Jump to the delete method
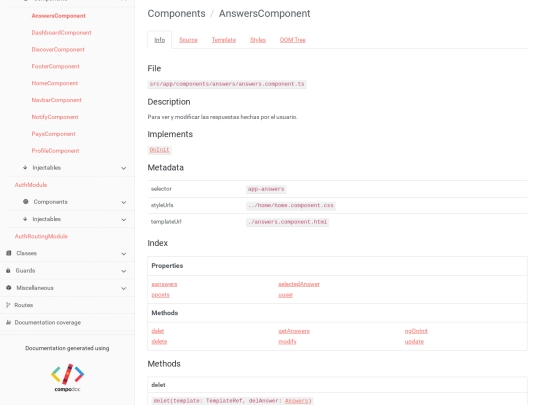This screenshot has width=540, height=405. click(159, 342)
